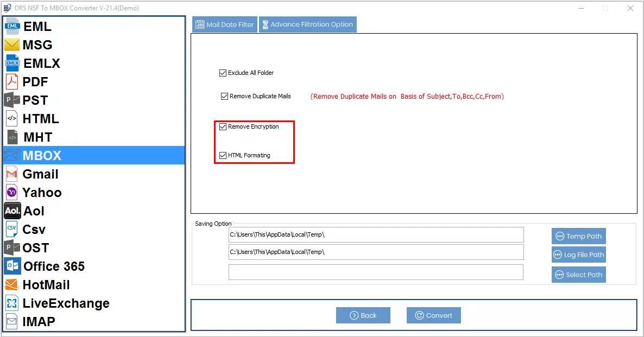Select PDF label in format list
Viewport: 644px width, 337px height.
point(35,82)
